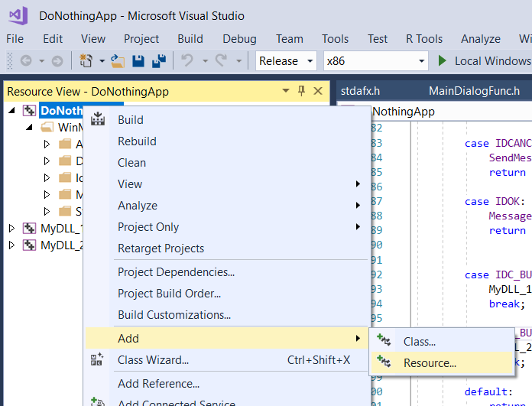This screenshot has width=532, height=406.
Task: Choose Class... in the Add submenu
Action: (x=441, y=342)
